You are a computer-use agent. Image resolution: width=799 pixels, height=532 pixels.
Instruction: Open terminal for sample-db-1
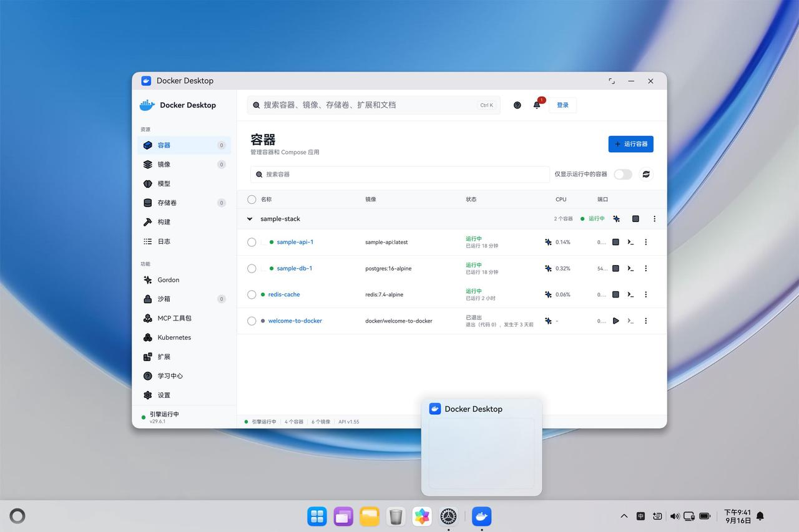coord(630,268)
